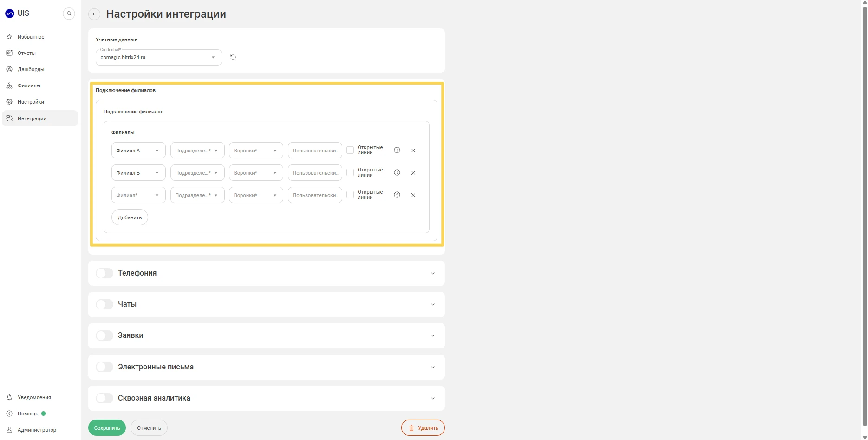Click Пользовательски field in Филиал А row
868x440 pixels.
tap(315, 151)
